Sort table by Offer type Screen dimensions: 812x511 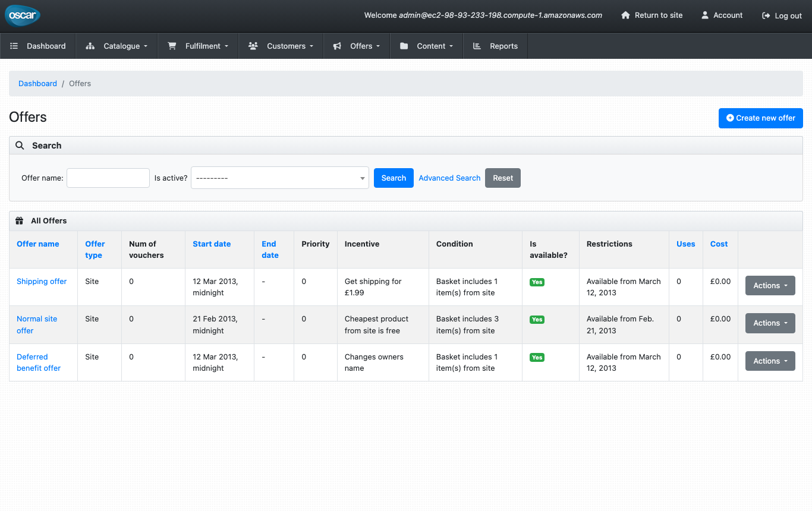point(95,250)
